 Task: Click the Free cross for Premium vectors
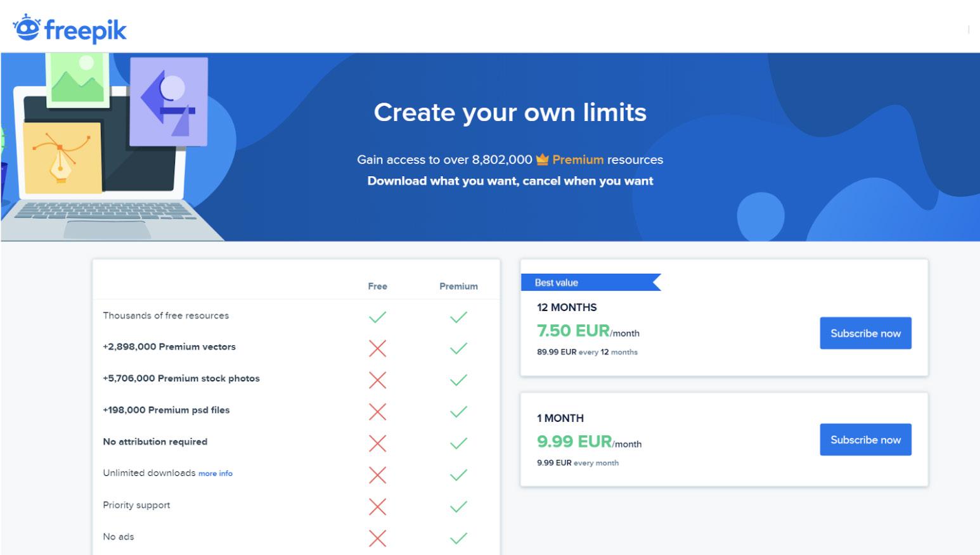[378, 348]
